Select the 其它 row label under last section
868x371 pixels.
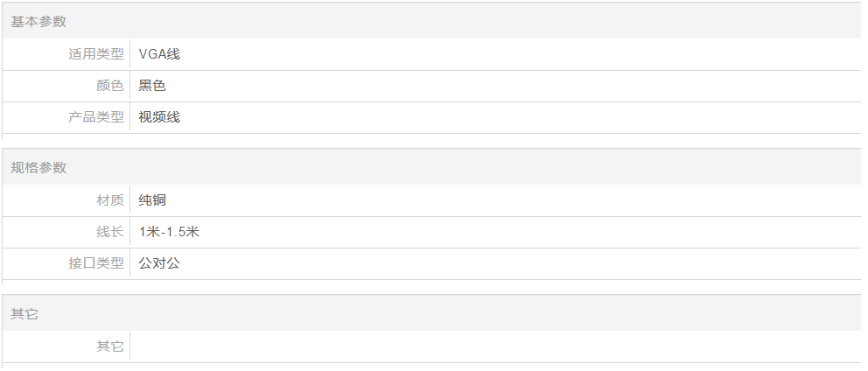[110, 346]
